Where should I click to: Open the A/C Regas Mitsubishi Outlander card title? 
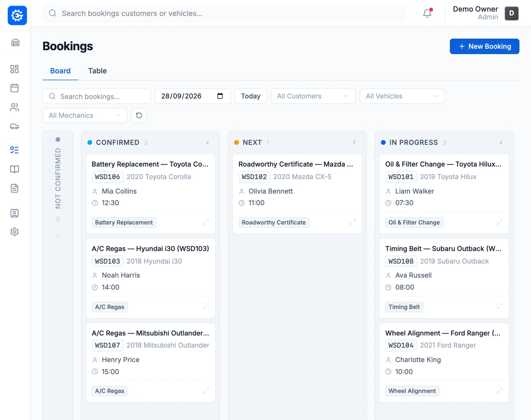150,333
